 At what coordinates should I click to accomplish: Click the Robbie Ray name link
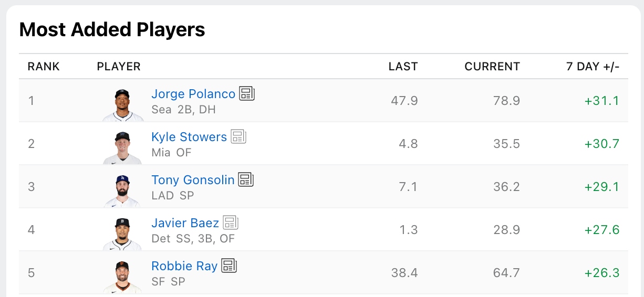pyautogui.click(x=184, y=266)
